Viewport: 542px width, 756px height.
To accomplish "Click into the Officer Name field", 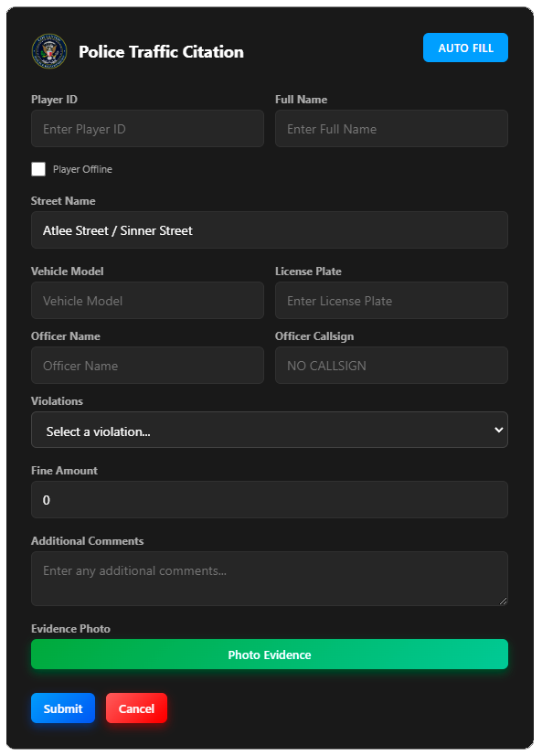I will tap(147, 366).
